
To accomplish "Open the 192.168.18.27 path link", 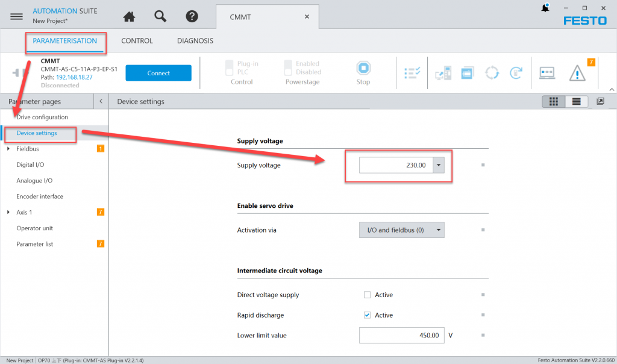I will pyautogui.click(x=74, y=77).
